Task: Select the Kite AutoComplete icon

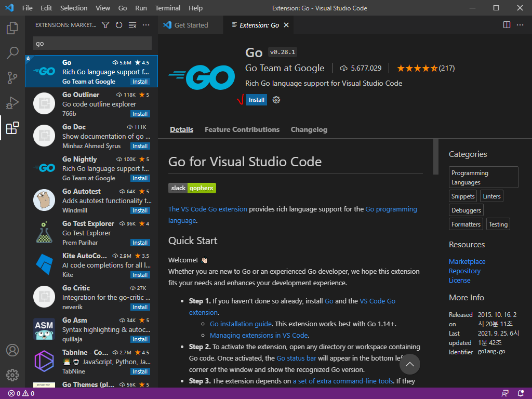Action: [44, 264]
